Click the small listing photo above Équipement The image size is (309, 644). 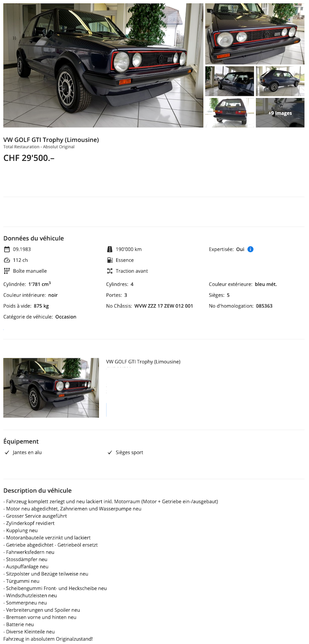[x=51, y=388]
